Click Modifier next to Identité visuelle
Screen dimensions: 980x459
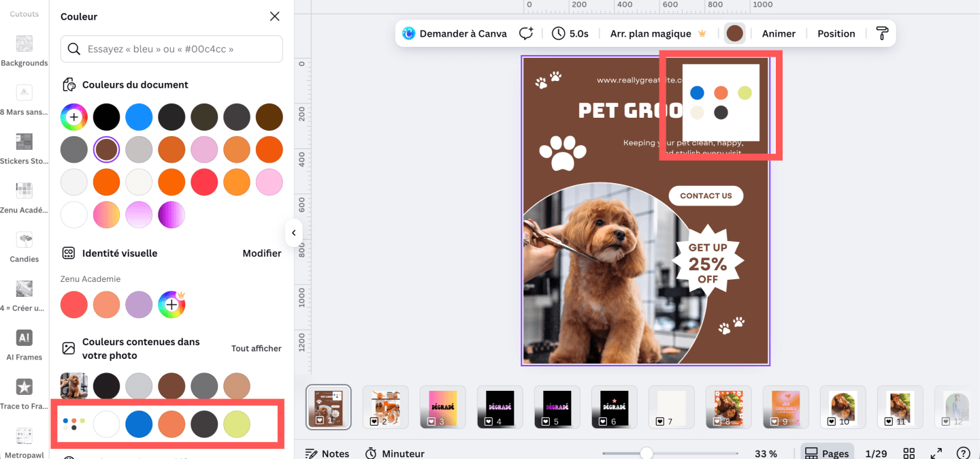pos(262,253)
